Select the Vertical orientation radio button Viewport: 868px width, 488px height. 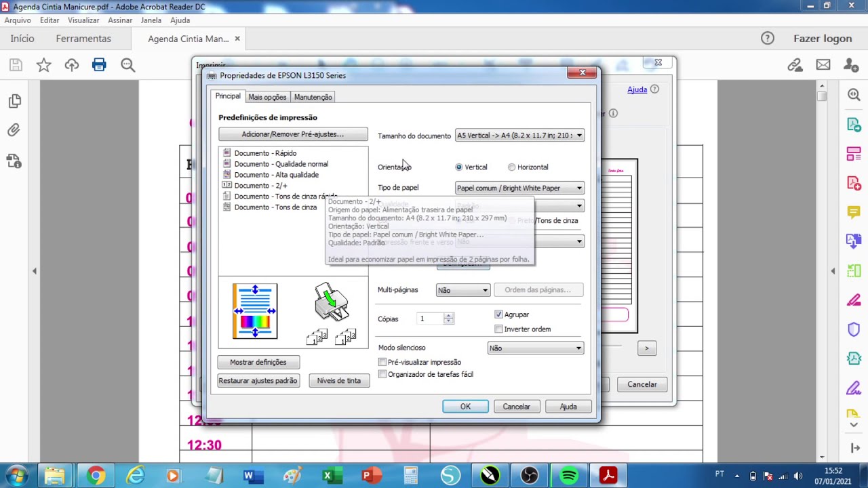click(x=459, y=167)
